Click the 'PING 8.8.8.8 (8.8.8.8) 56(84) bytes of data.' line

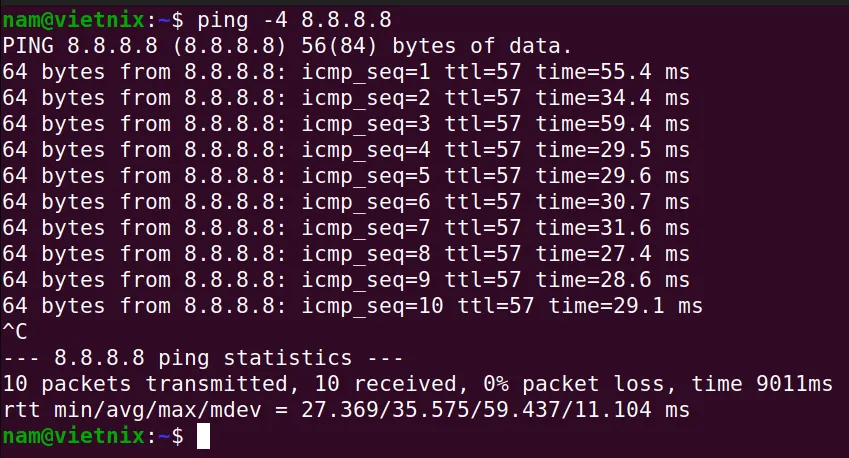287,47
